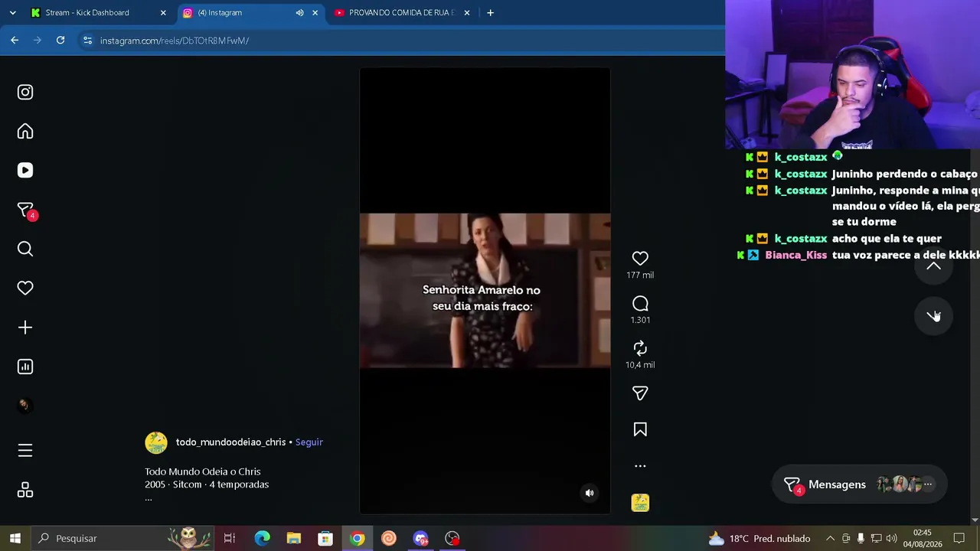Open a new browser tab
This screenshot has height=551, width=980.
click(490, 13)
